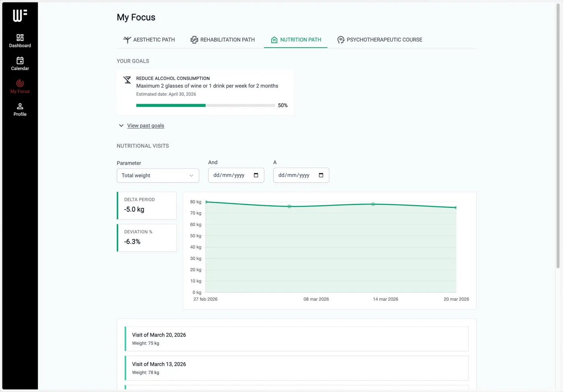The height and width of the screenshot is (392, 563).
Task: Switch to the Rehabilitation Path tab
Action: 222,40
